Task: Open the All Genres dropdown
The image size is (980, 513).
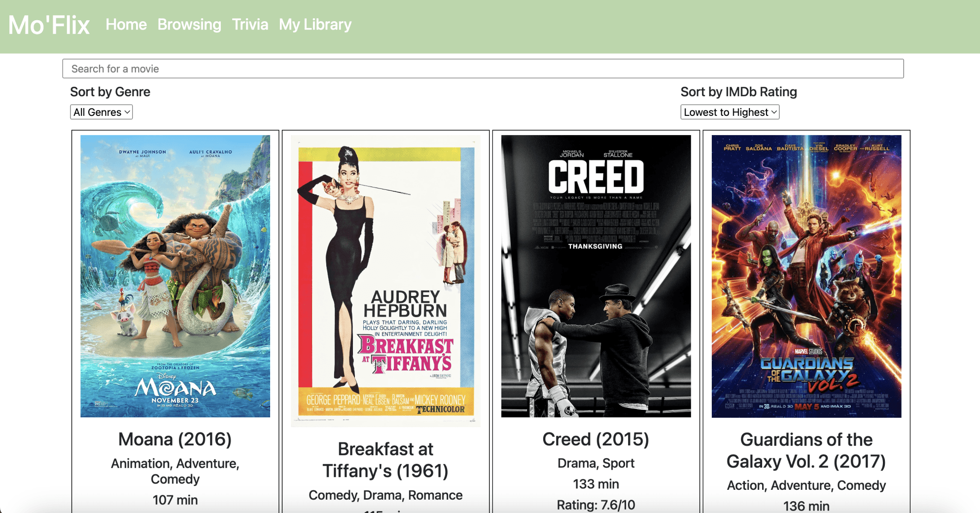Action: pos(102,112)
